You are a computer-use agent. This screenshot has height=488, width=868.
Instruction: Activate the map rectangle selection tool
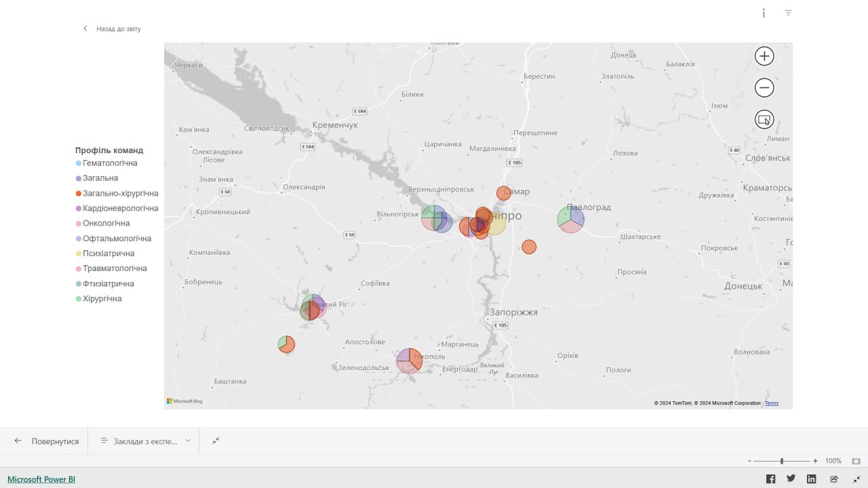(x=764, y=120)
